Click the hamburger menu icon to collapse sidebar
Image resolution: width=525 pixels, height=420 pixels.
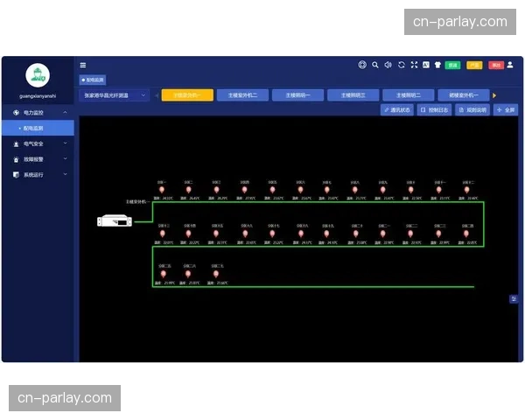click(x=83, y=65)
